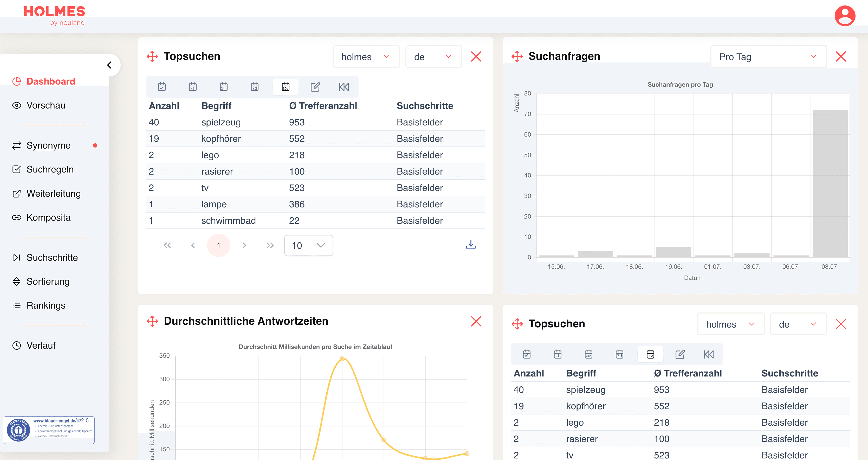
Task: Sort by Begriff column in top Topsuchen
Action: point(216,106)
